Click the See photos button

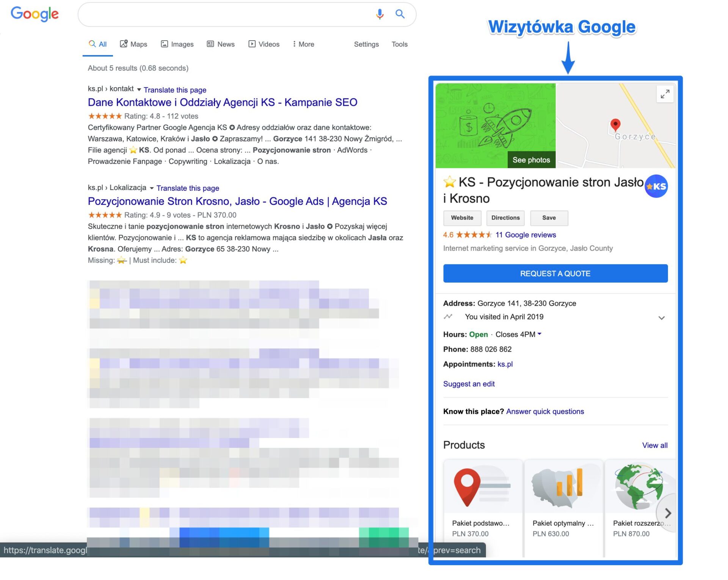click(x=531, y=160)
